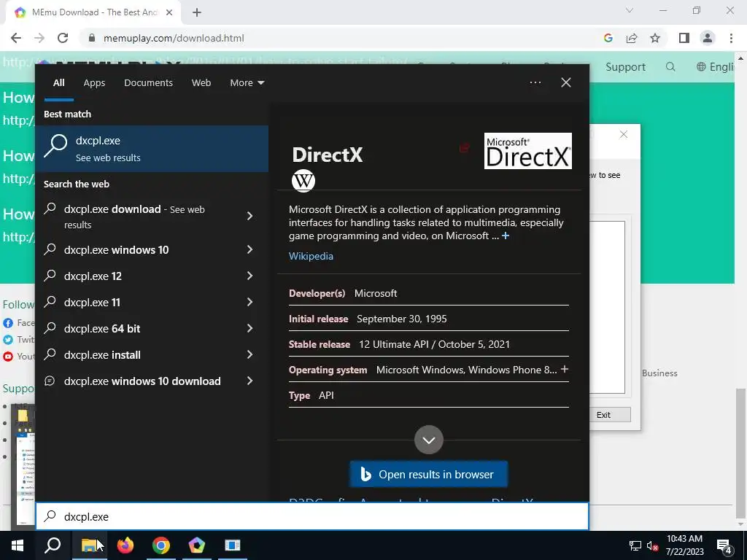Click the search box containing dxcpl.exe
This screenshot has height=560, width=747.
[x=312, y=517]
